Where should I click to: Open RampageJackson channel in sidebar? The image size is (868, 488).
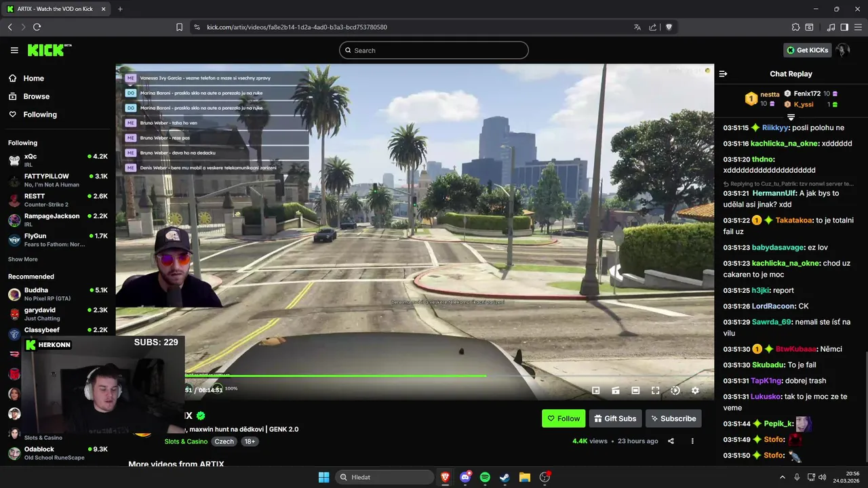tap(58, 220)
